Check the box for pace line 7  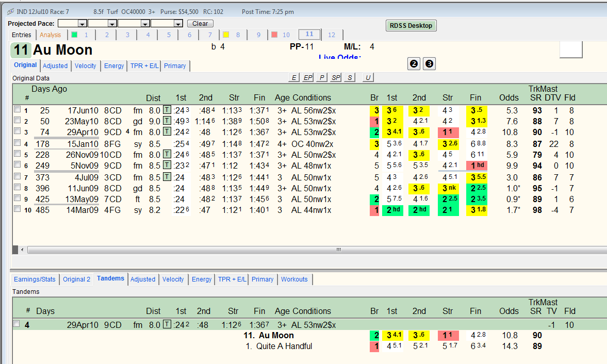17,176
